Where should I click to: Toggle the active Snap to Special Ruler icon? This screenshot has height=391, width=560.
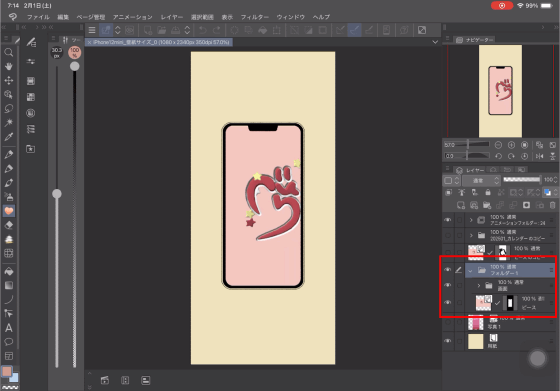(354, 30)
